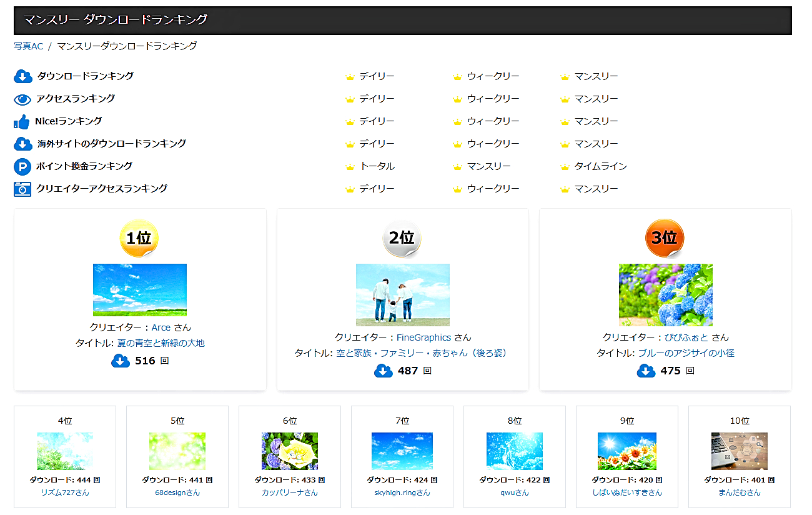The image size is (812, 515).
Task: Open the 8位 water wave thumbnail
Action: pos(515,451)
